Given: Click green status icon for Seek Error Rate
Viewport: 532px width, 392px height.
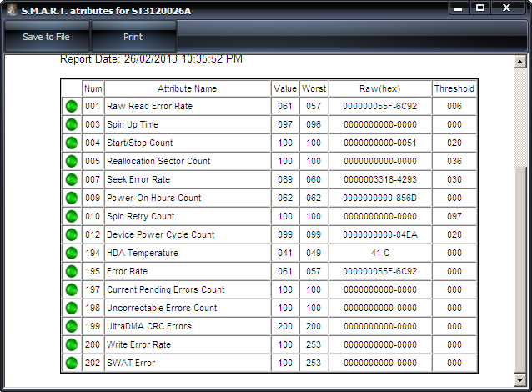Looking at the screenshot, I should pyautogui.click(x=72, y=179).
